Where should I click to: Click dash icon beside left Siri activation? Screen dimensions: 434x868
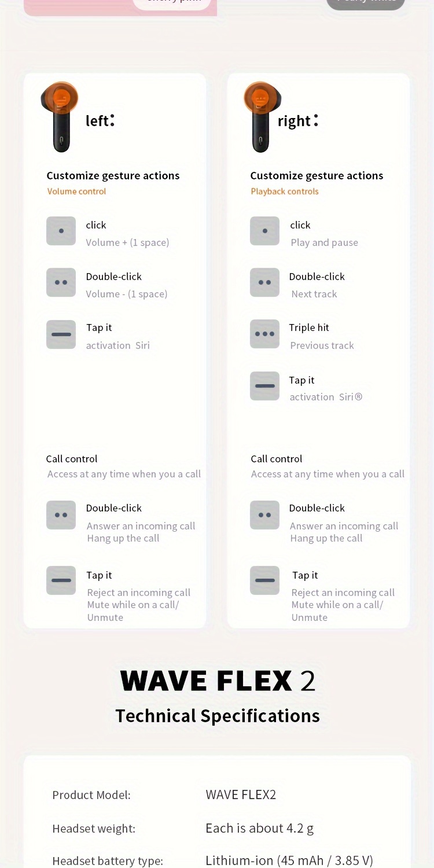pyautogui.click(x=61, y=334)
